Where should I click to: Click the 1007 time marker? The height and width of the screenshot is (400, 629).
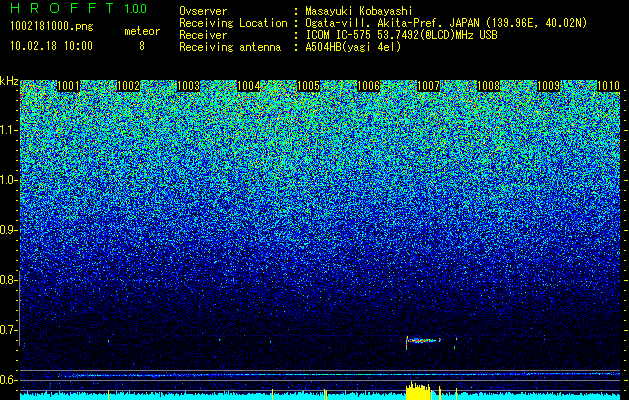point(428,86)
